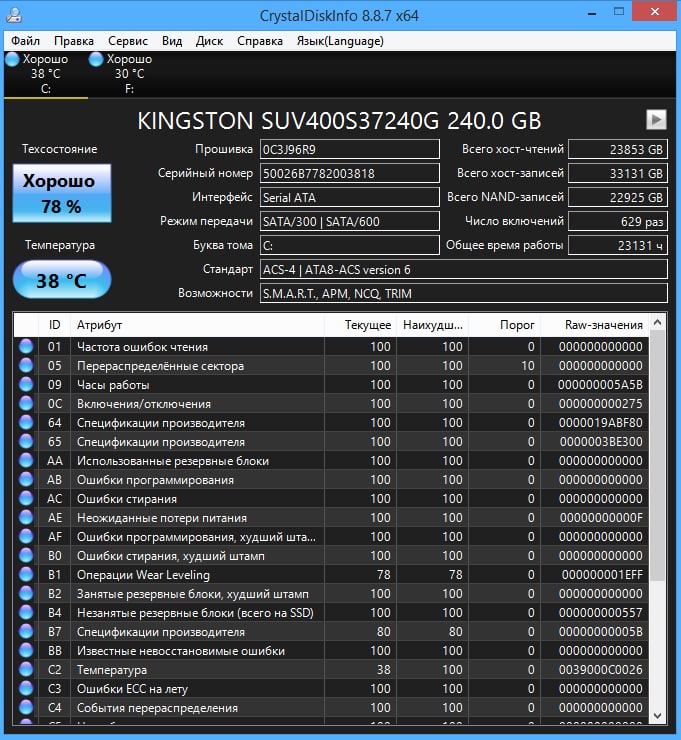Select the F: disk tab
The image size is (681, 740).
coord(129,74)
